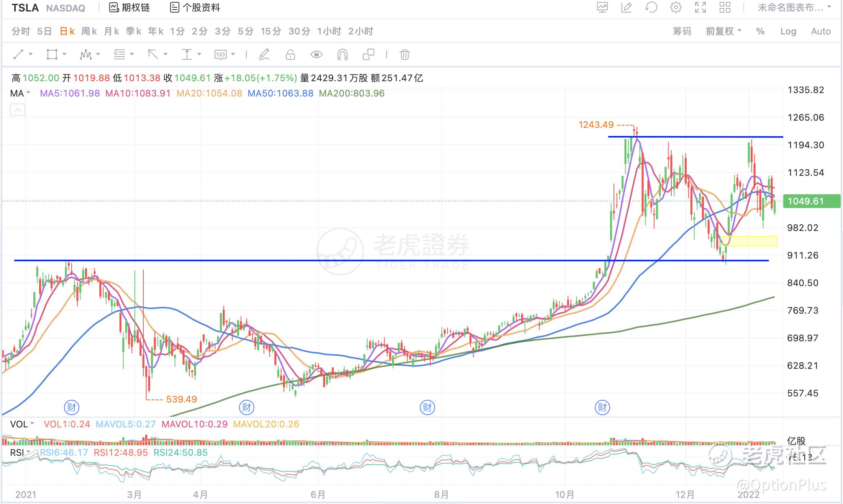Click the first 财 earnings marker near January

click(x=72, y=407)
